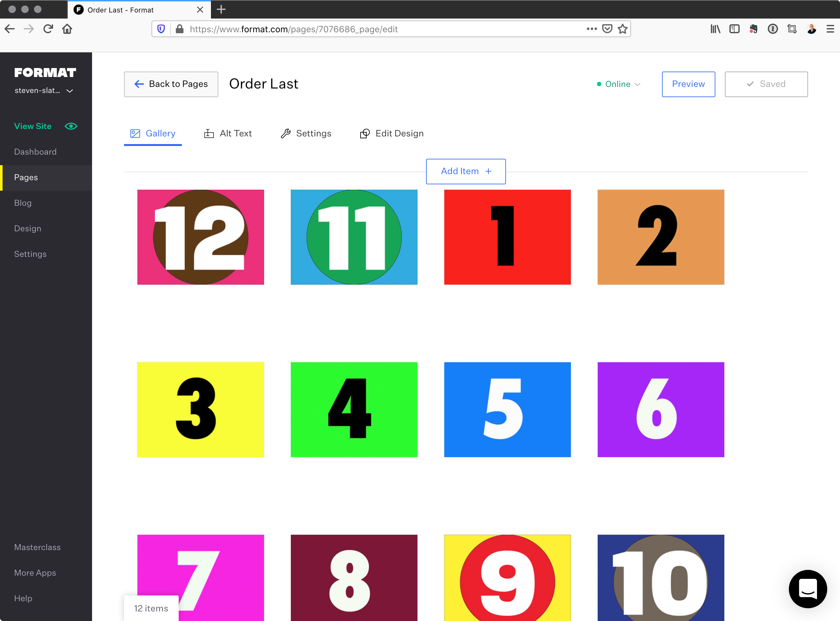Open the page actions ellipsis menu
840x621 pixels.
pyautogui.click(x=592, y=29)
